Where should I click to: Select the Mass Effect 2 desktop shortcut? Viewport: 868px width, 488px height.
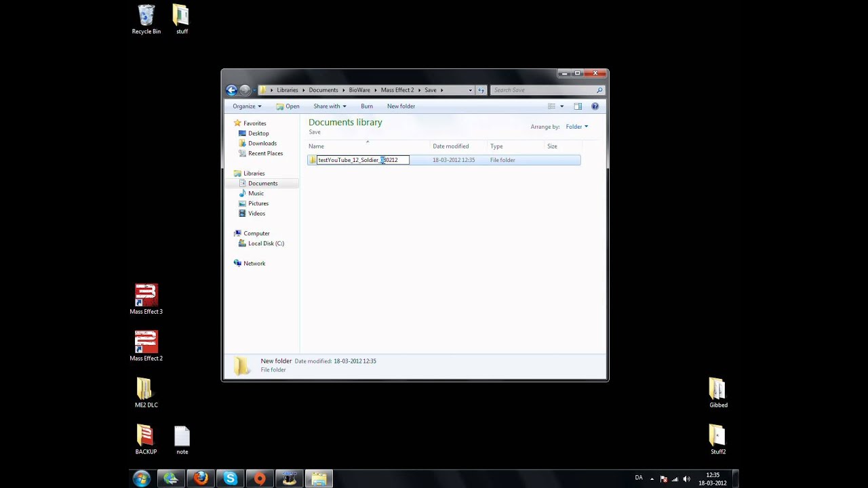click(146, 346)
